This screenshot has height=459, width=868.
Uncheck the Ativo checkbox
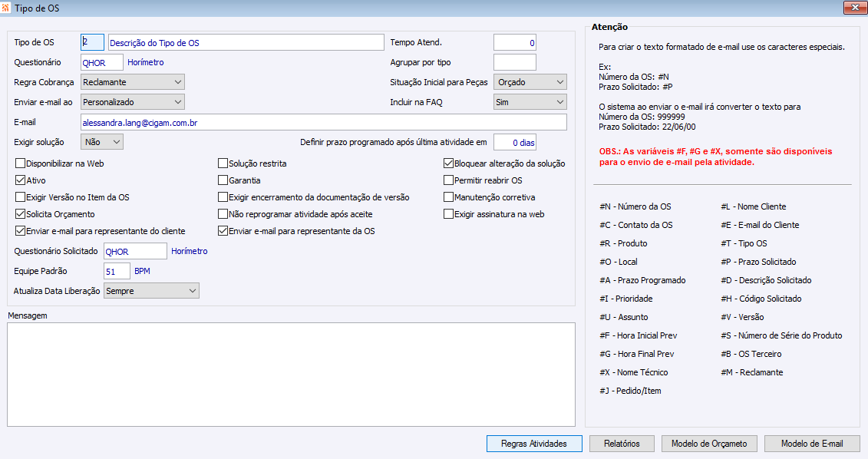pyautogui.click(x=21, y=180)
